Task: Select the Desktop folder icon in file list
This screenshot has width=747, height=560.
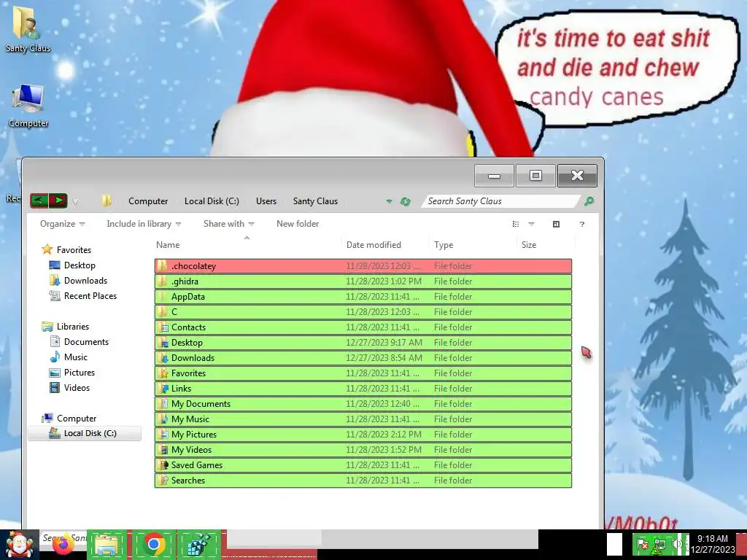Action: point(164,343)
